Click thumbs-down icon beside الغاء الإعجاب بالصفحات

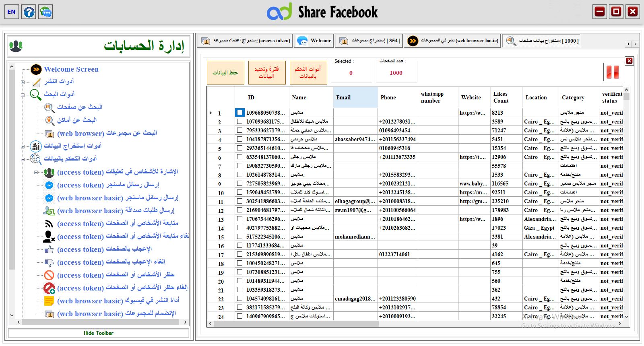tap(49, 262)
